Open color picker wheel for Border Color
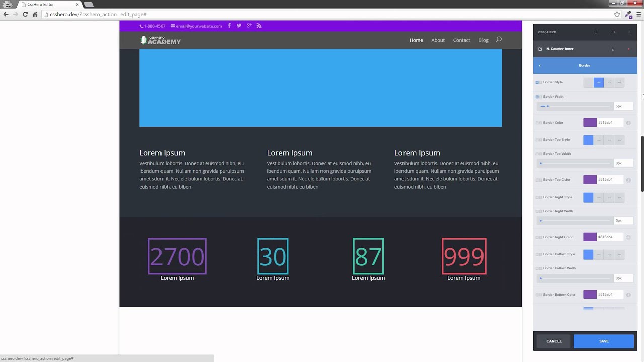The width and height of the screenshot is (644, 362). pos(628,123)
